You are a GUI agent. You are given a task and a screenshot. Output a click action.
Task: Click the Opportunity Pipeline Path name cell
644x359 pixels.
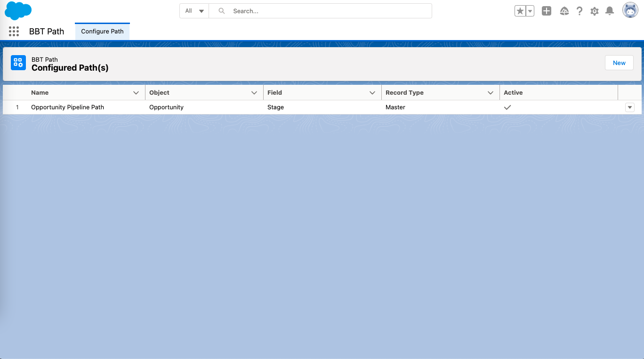(x=67, y=107)
